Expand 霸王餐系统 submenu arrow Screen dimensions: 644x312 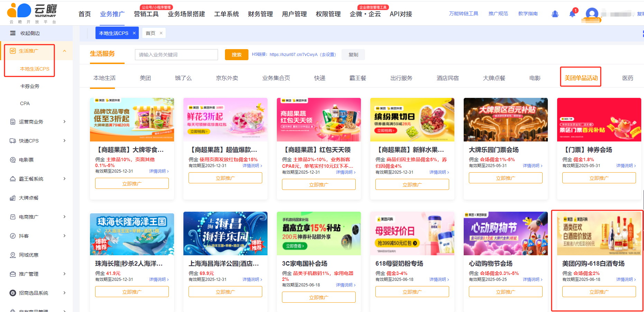point(64,179)
